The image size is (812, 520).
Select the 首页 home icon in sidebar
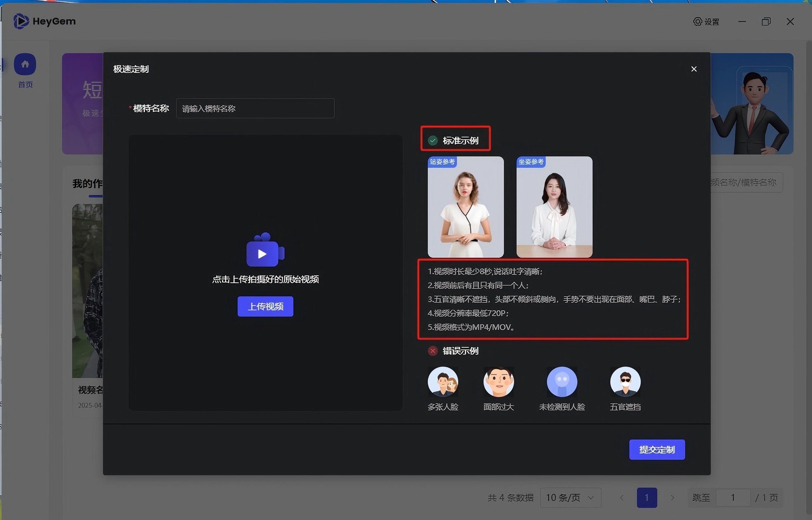point(25,64)
